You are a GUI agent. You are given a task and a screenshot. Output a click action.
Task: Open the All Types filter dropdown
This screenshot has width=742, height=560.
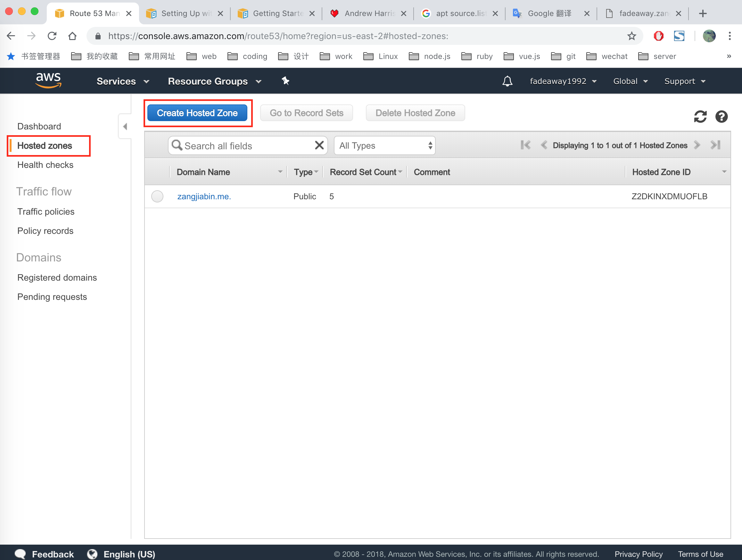(x=384, y=145)
